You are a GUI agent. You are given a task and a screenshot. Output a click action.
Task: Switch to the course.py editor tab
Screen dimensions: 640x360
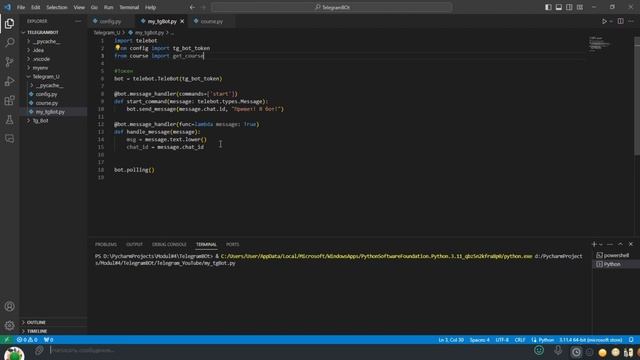pos(211,21)
